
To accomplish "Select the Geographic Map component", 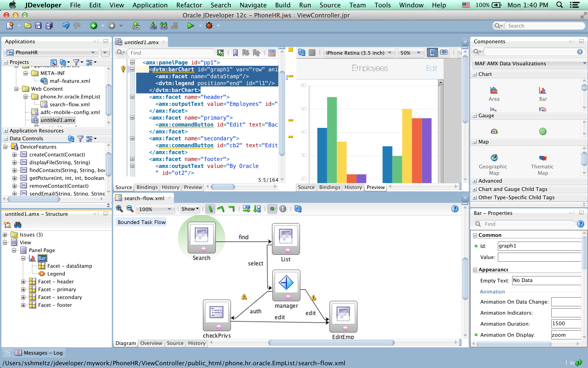I will click(x=494, y=158).
